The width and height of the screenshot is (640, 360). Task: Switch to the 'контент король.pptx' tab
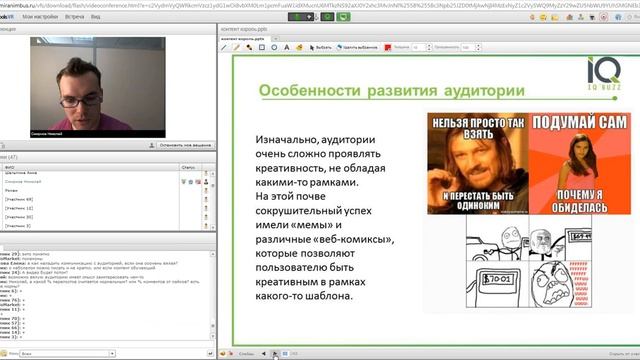243,39
